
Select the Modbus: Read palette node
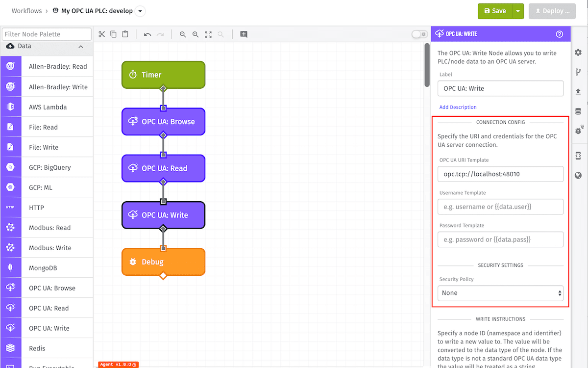pyautogui.click(x=47, y=228)
